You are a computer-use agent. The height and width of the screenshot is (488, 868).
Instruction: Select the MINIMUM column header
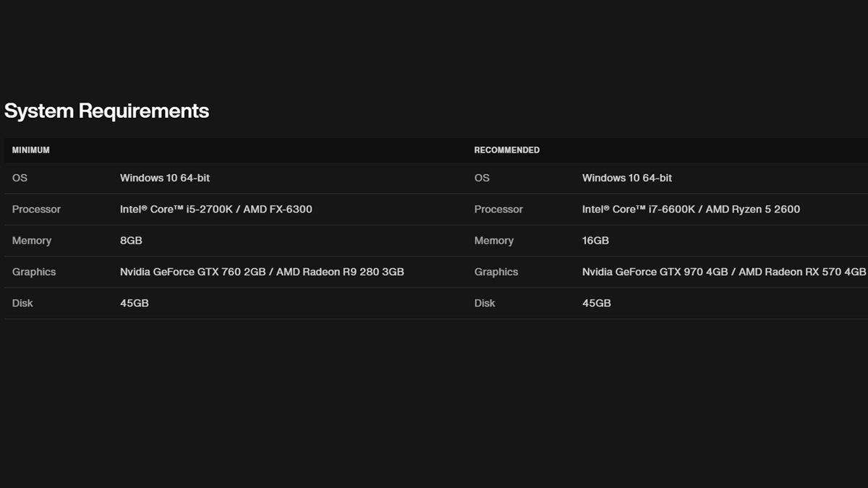pos(31,150)
